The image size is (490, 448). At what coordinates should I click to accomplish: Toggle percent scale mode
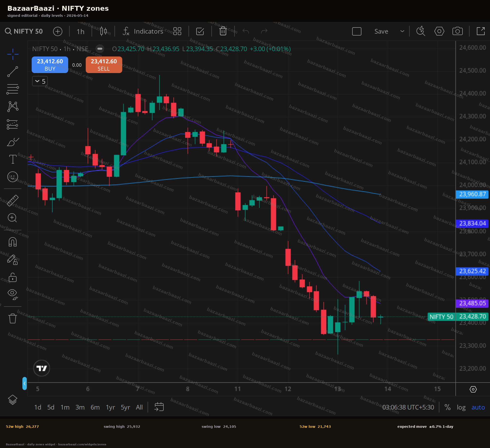pos(447,407)
